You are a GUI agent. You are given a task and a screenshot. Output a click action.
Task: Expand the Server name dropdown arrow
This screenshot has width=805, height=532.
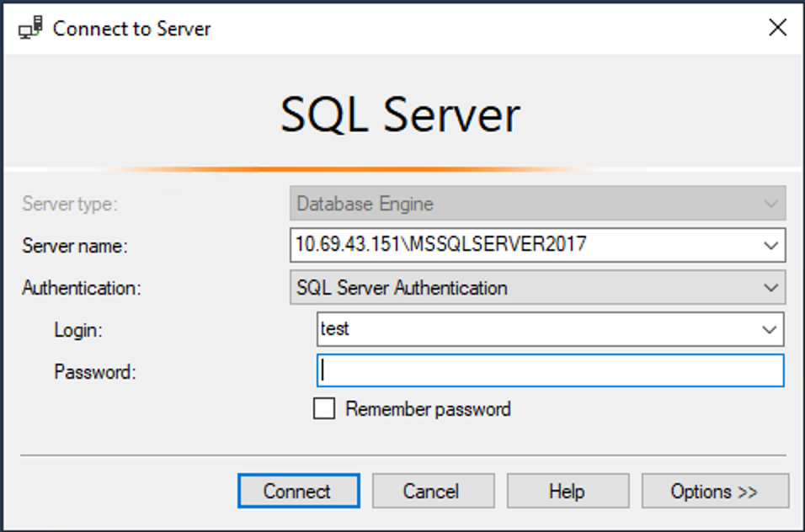[770, 246]
